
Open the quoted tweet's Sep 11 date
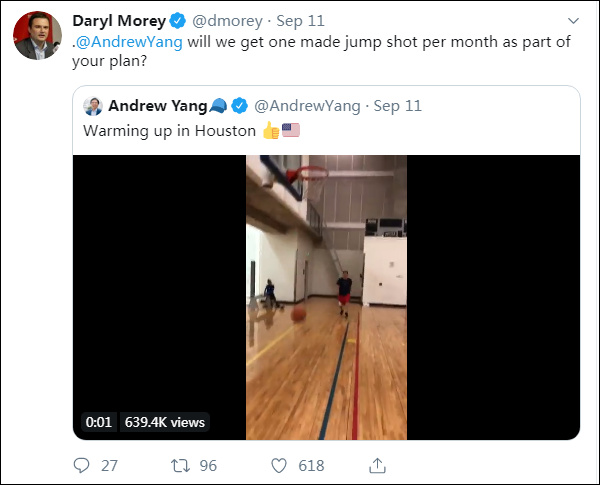[x=400, y=106]
